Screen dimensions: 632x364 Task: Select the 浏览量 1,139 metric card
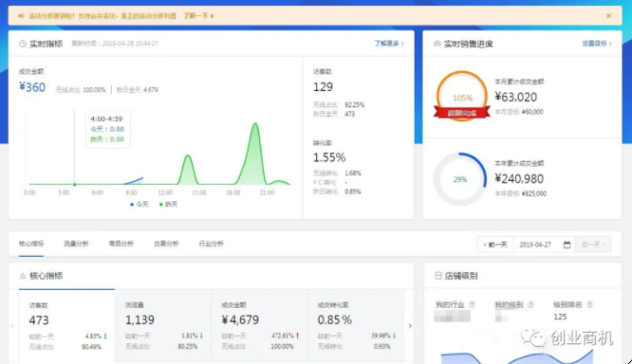click(x=163, y=325)
